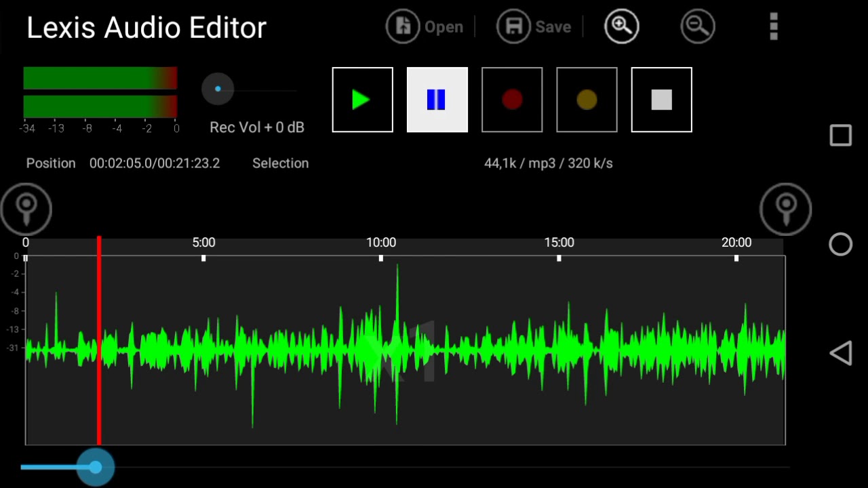Tap the 44,1k / mp3 / 320 k/s format text
This screenshot has width=868, height=488.
[x=549, y=163]
